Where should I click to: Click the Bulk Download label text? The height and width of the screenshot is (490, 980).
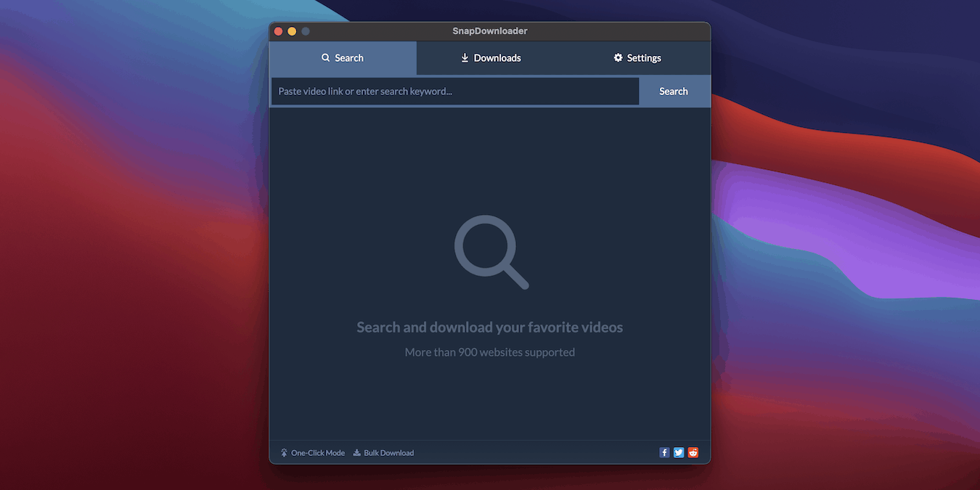click(x=390, y=452)
